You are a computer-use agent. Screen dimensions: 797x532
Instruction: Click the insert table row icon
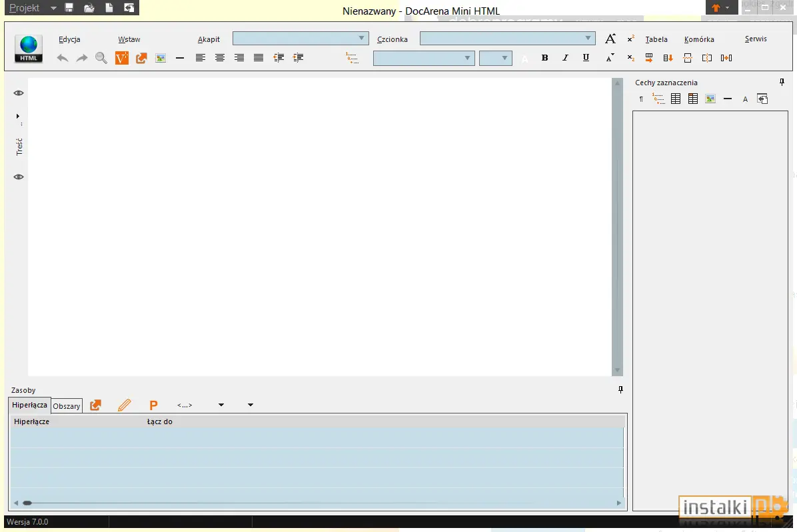pos(649,58)
